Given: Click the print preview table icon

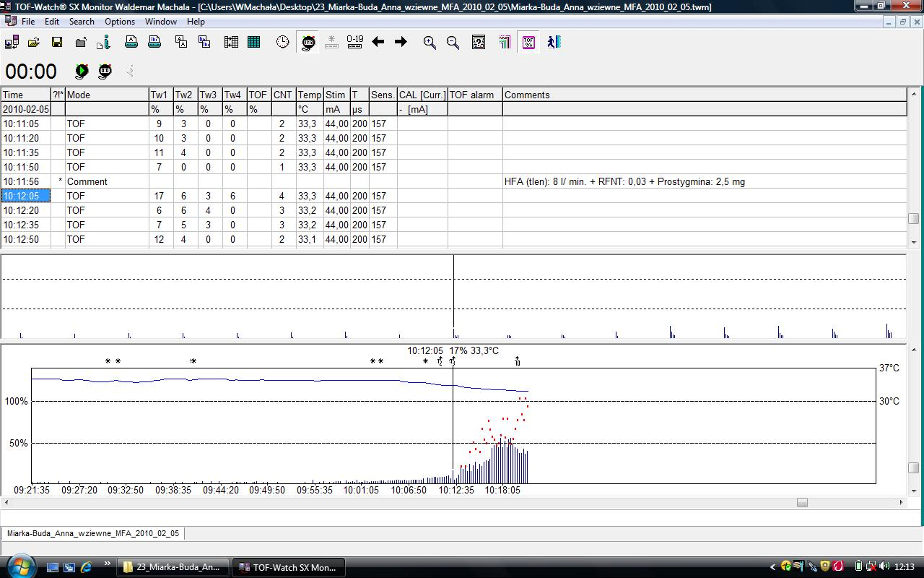Looking at the screenshot, I should coord(182,43).
